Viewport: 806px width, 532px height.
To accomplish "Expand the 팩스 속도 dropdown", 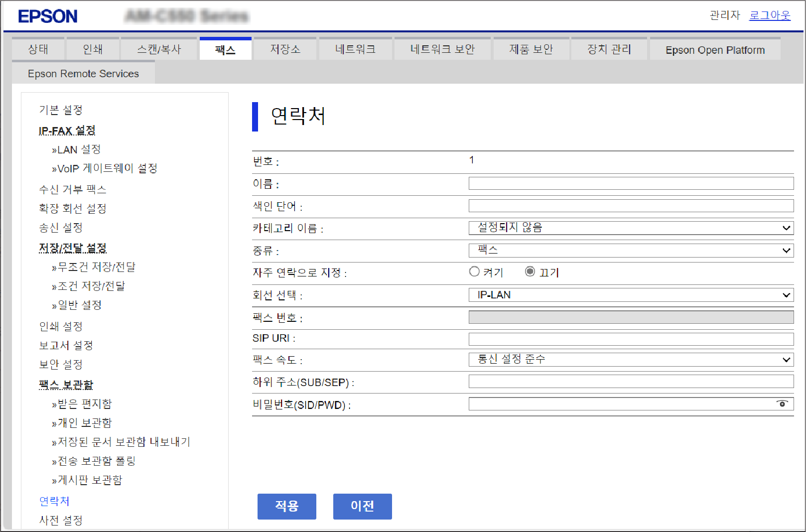I will tap(630, 360).
